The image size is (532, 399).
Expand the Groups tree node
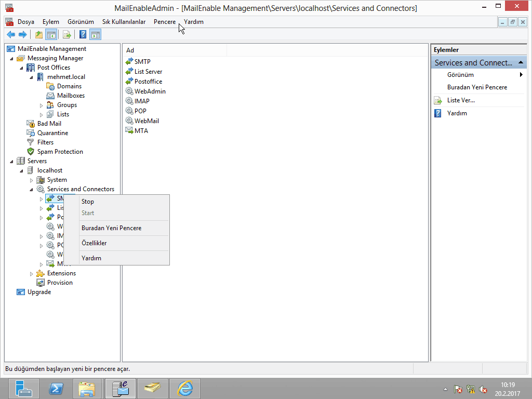42,105
